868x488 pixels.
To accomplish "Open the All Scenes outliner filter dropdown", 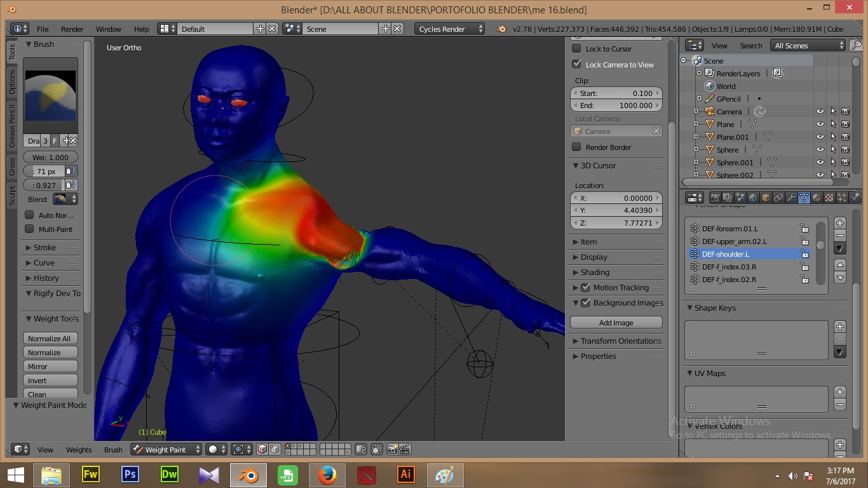I will [808, 45].
